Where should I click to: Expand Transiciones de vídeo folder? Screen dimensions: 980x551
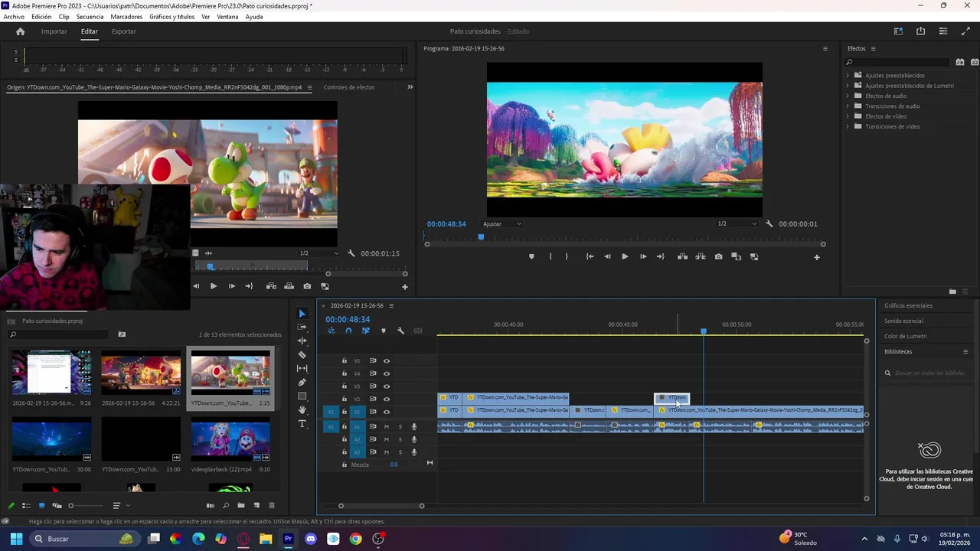click(848, 126)
